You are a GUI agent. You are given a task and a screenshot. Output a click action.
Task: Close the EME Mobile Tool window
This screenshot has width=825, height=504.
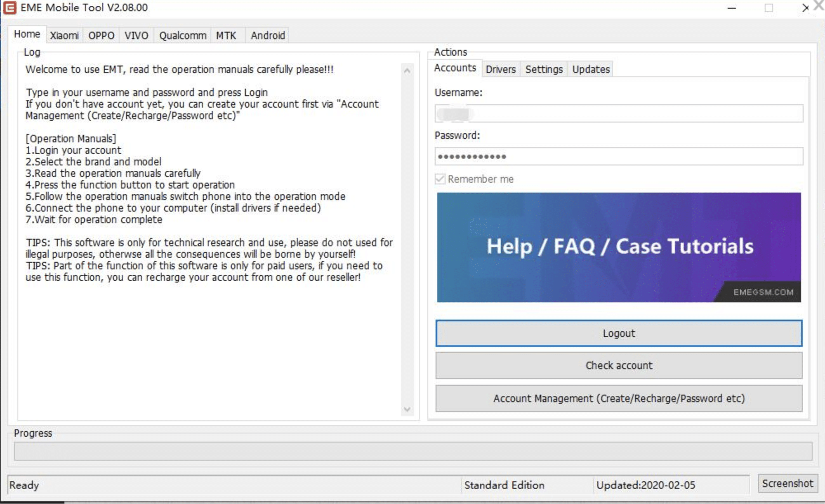pyautogui.click(x=805, y=8)
